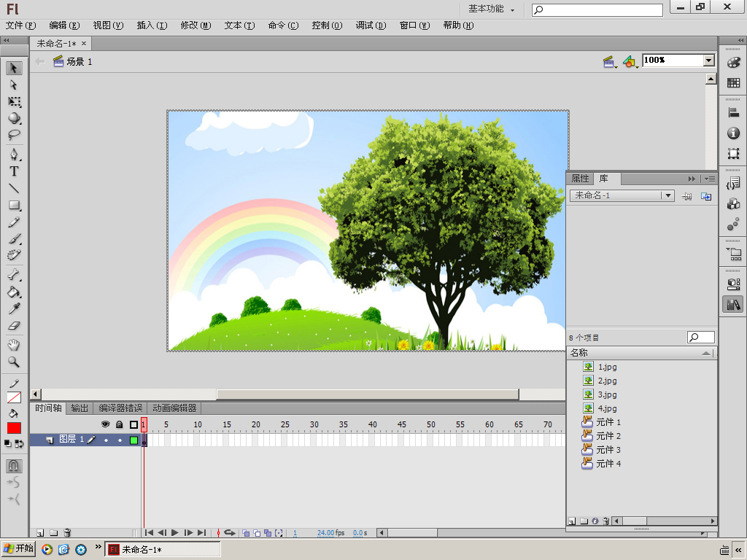747x560 pixels.
Task: Toggle Onion Skin in timeline
Action: (x=246, y=533)
